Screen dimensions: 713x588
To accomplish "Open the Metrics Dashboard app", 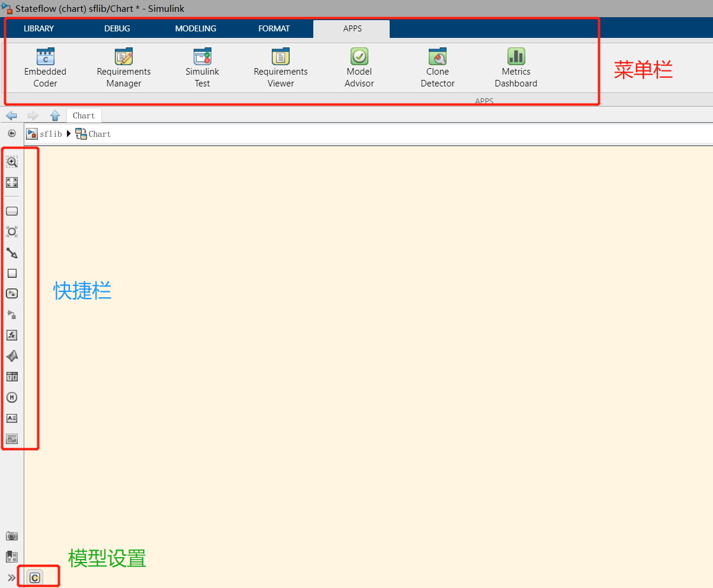I will coord(516,68).
